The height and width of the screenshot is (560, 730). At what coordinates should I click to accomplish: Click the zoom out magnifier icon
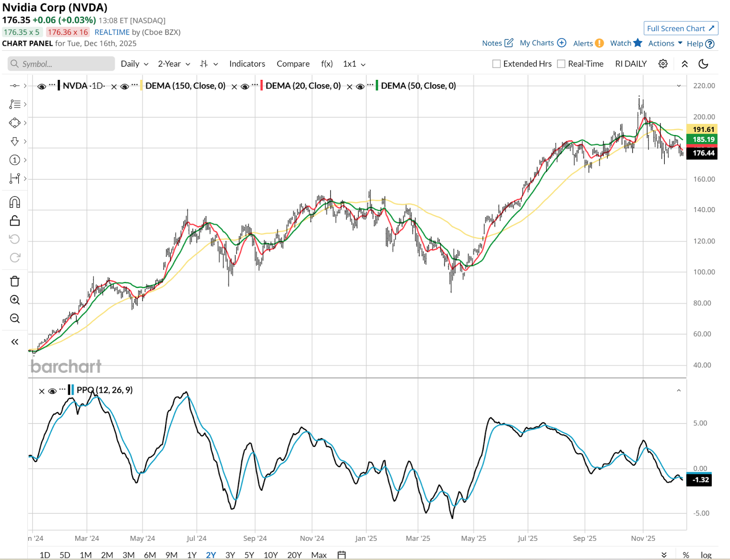pyautogui.click(x=15, y=319)
